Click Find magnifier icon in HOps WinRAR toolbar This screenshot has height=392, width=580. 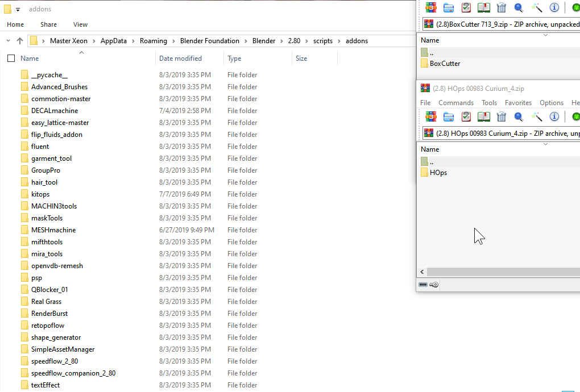[519, 117]
